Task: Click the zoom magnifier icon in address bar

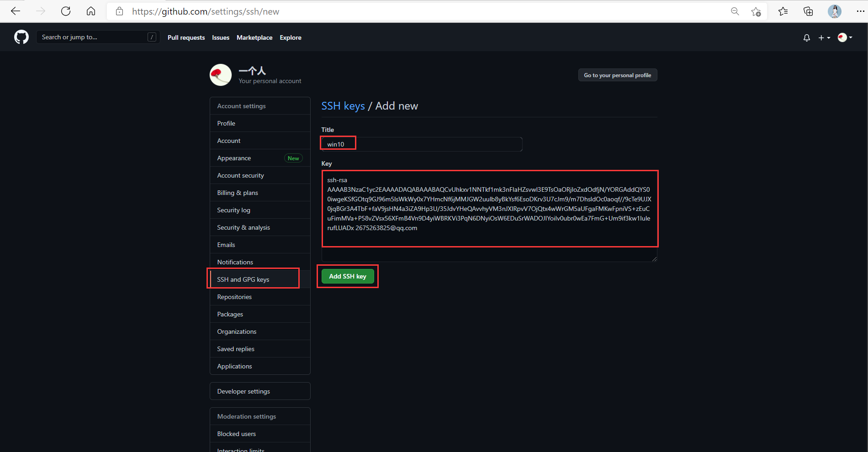Action: click(x=735, y=11)
